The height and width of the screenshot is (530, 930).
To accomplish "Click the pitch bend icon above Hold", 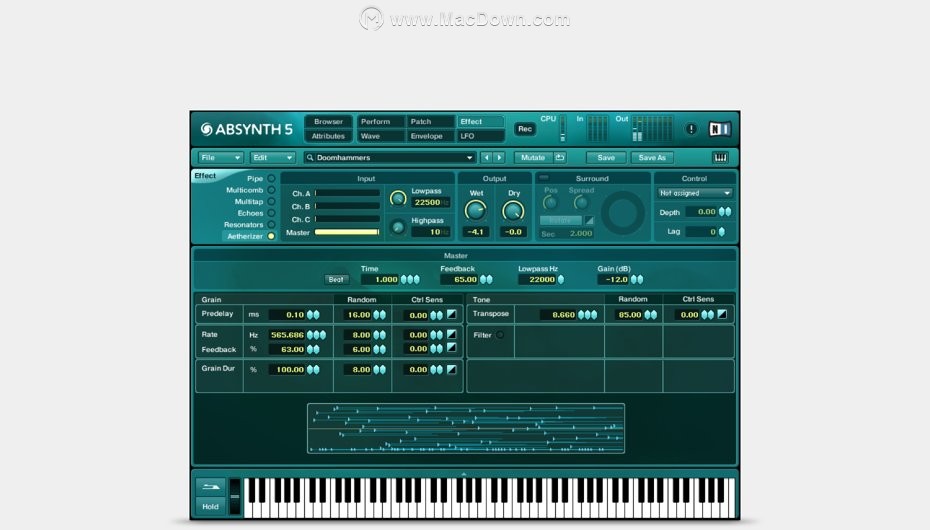I will coord(211,487).
